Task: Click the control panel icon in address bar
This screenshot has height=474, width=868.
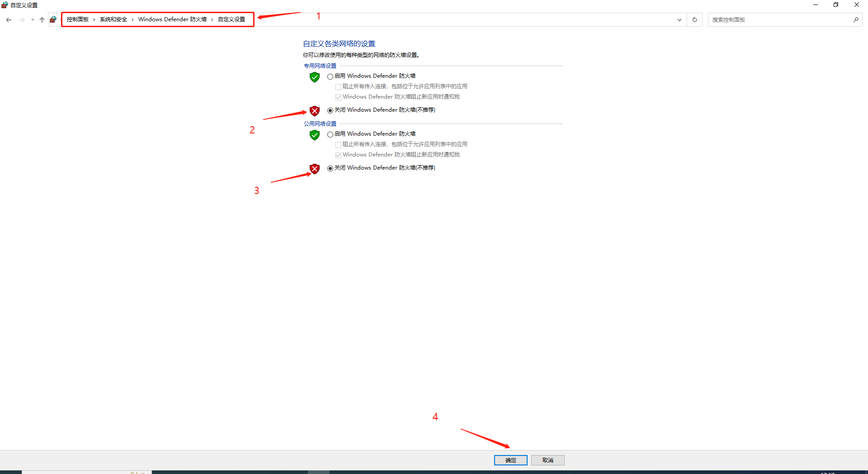Action: pyautogui.click(x=53, y=19)
